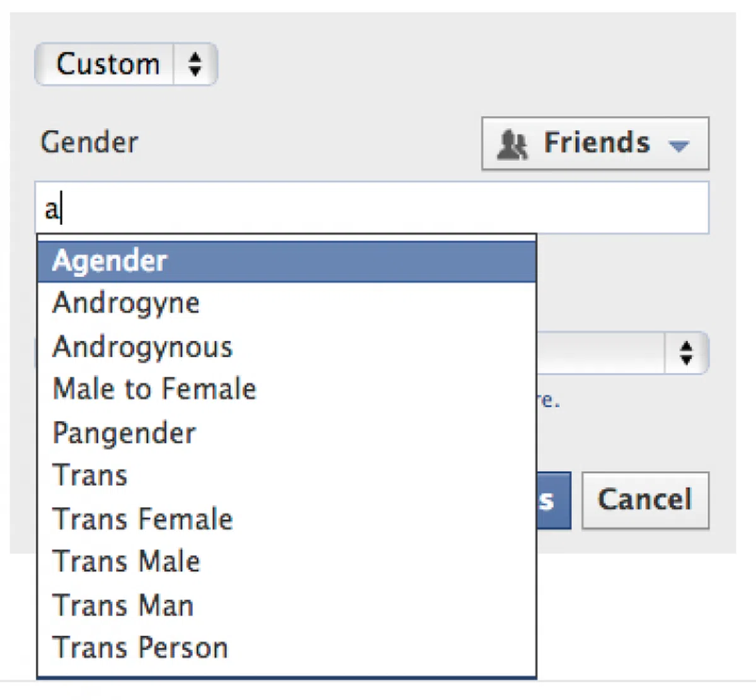Click the Custom selector stepper arrows

[195, 64]
